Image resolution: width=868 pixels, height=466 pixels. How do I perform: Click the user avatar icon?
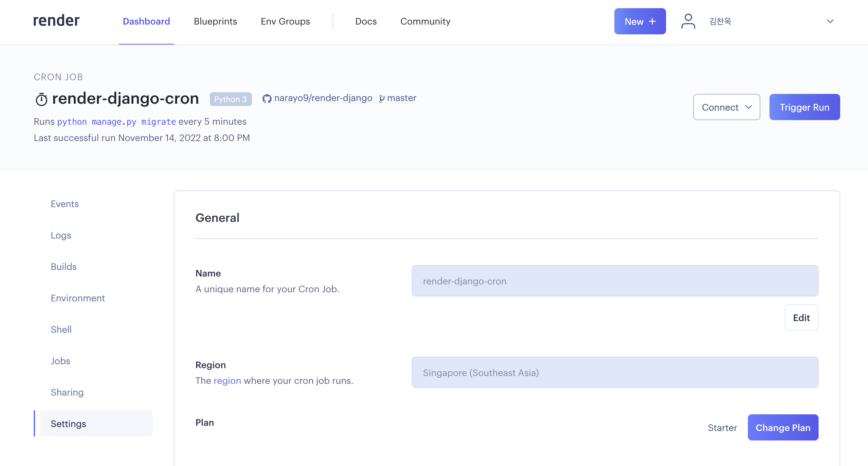[688, 21]
